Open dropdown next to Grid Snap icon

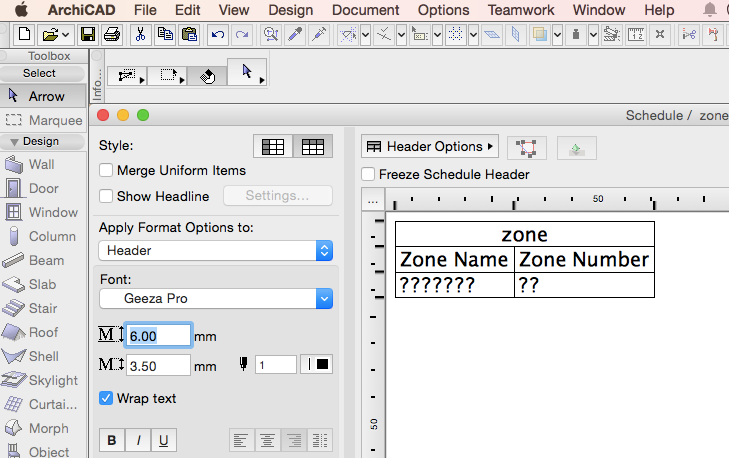pyautogui.click(x=473, y=34)
